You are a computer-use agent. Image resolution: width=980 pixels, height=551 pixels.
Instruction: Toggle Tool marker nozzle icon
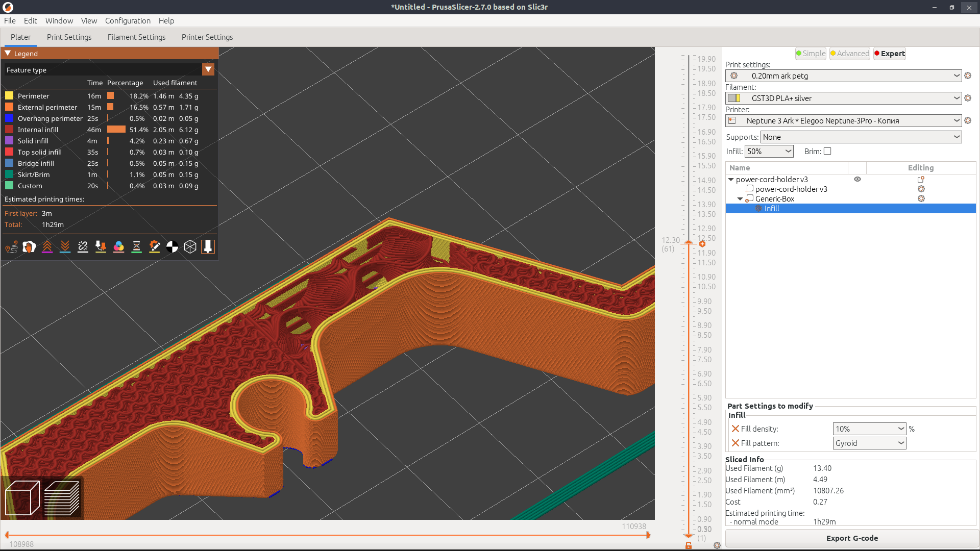tap(208, 247)
